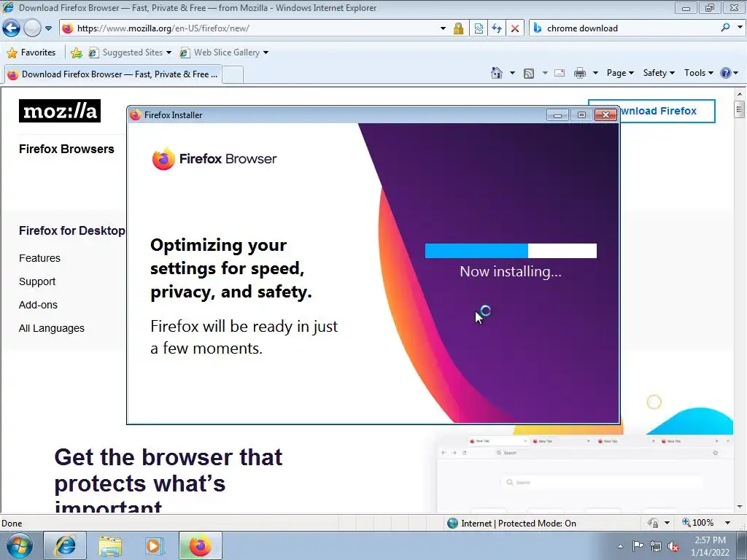
Task: Expand the Home button dropdown arrow
Action: point(513,74)
